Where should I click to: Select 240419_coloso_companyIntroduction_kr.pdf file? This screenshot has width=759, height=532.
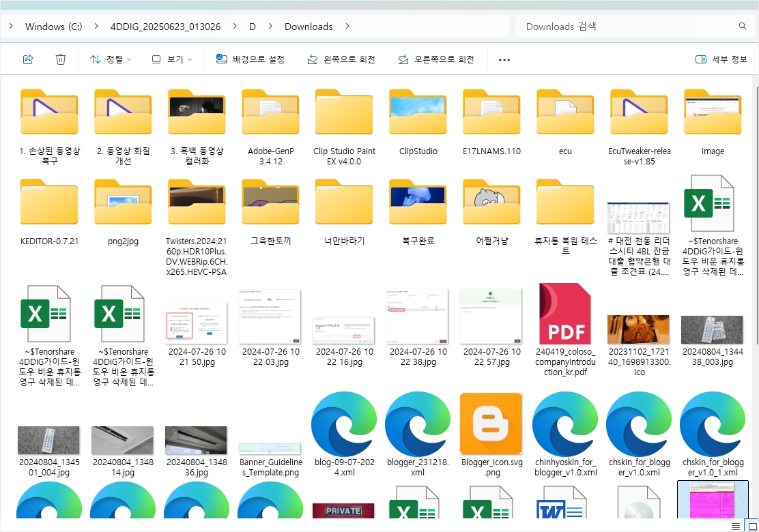pyautogui.click(x=565, y=330)
